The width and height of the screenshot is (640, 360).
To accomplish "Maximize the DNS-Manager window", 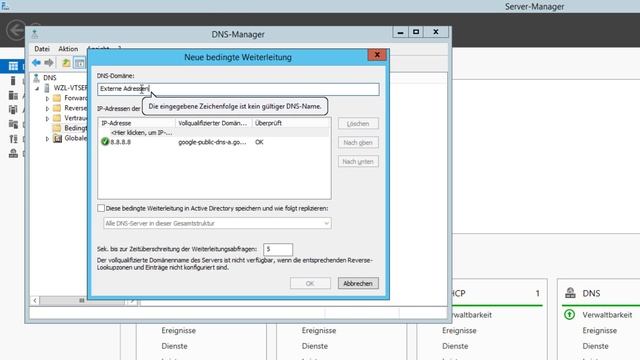I will (416, 32).
